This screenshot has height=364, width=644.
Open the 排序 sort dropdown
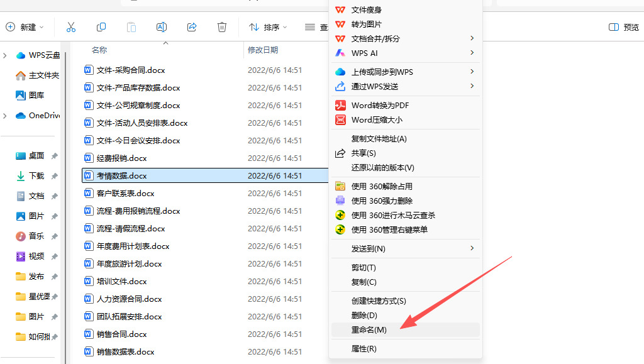268,27
